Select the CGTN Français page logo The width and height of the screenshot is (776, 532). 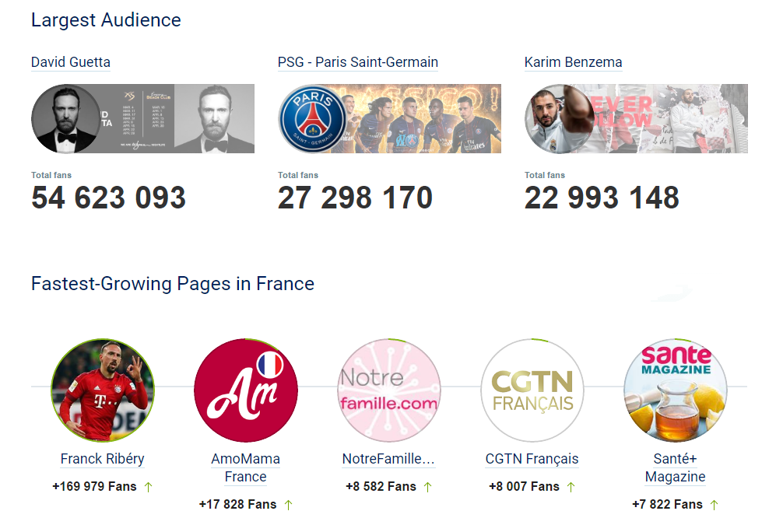click(x=532, y=390)
